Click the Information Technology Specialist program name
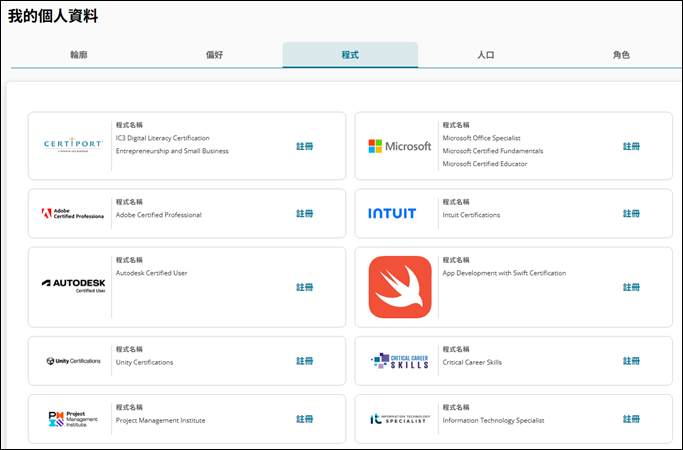 [494, 420]
